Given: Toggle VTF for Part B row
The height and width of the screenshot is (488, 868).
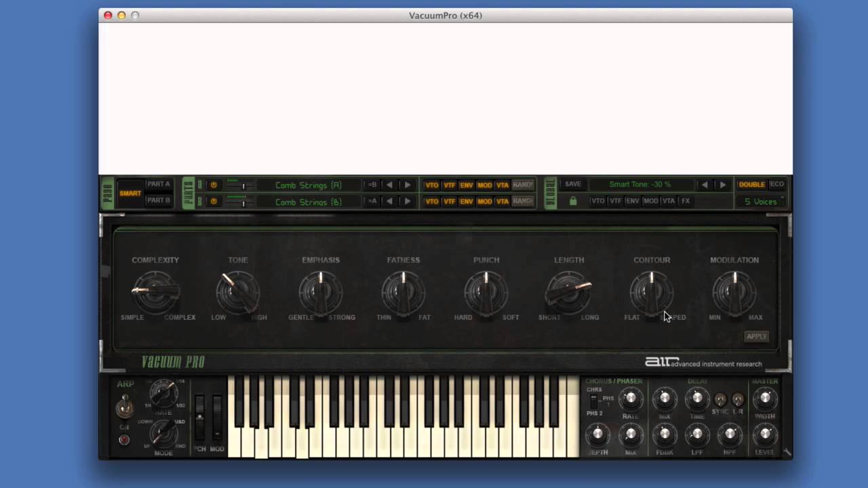Looking at the screenshot, I should tap(449, 201).
